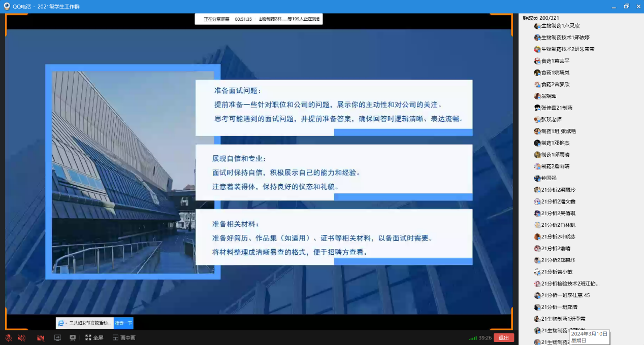Click the avatar of member 钟国强

[x=537, y=178]
